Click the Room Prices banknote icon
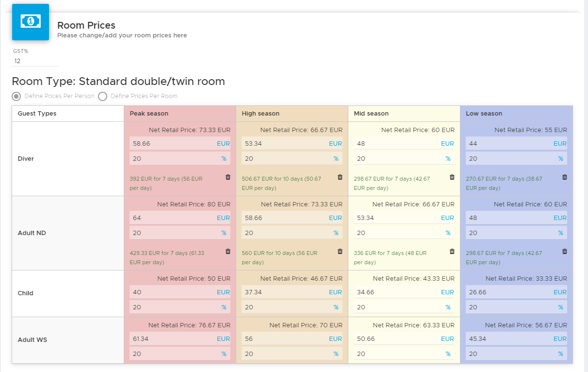Screen dimensions: 588x372 (31, 22)
